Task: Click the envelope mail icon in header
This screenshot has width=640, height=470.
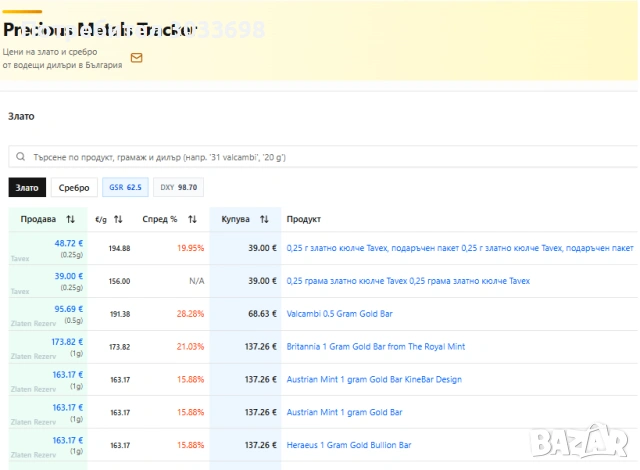Action: [x=136, y=58]
